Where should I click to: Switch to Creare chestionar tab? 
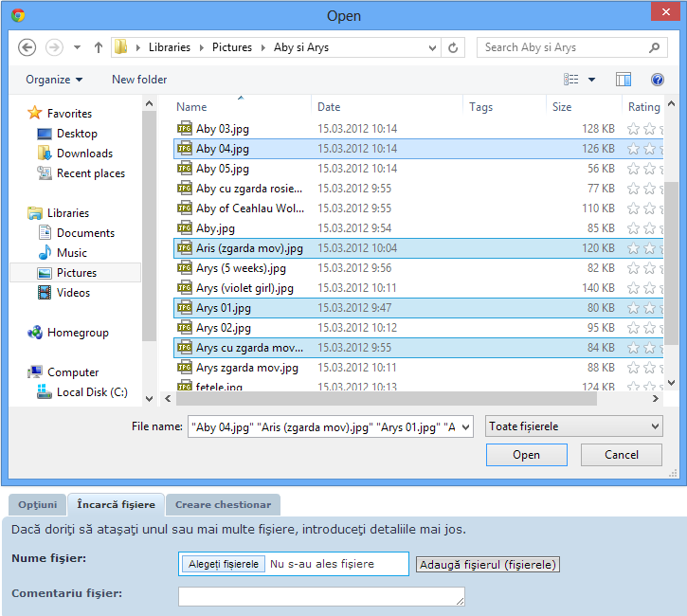223,505
